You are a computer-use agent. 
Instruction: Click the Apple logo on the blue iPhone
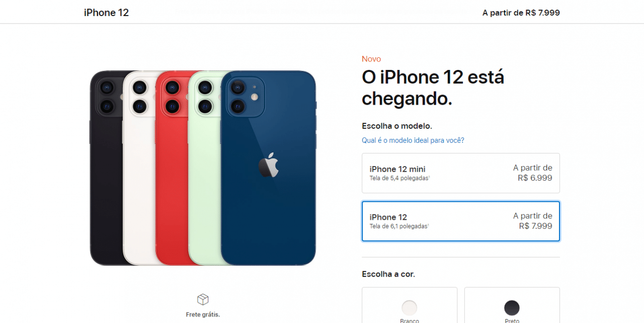268,165
